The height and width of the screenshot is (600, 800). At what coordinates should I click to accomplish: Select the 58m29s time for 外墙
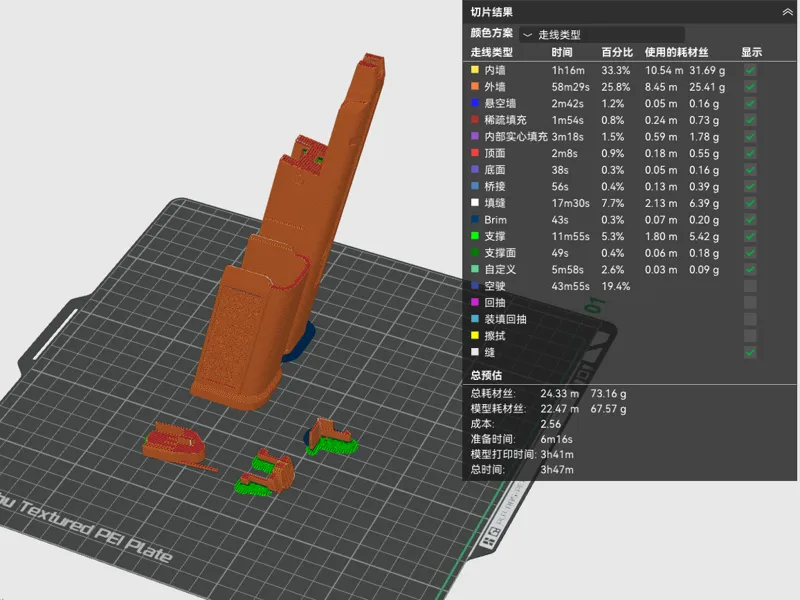(x=570, y=87)
